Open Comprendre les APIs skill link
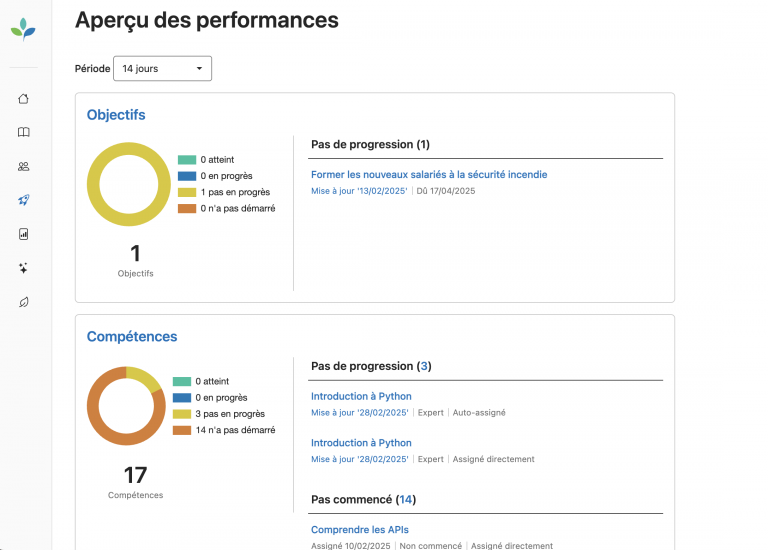The height and width of the screenshot is (550, 768). tap(360, 529)
